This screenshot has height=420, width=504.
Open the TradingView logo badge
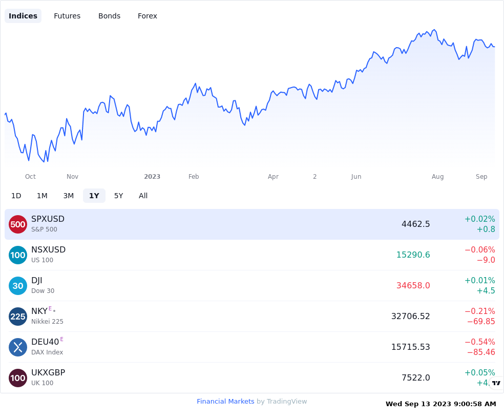[x=496, y=383]
